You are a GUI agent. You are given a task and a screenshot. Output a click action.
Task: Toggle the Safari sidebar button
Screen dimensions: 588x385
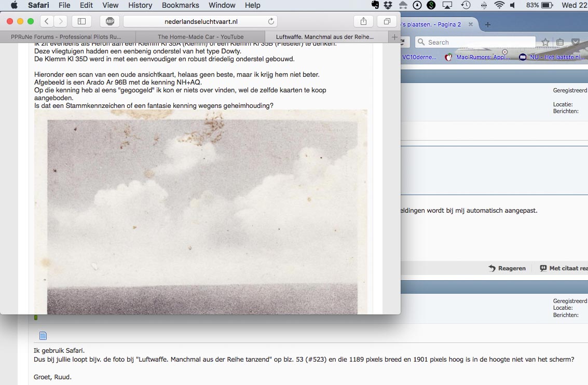click(x=81, y=21)
